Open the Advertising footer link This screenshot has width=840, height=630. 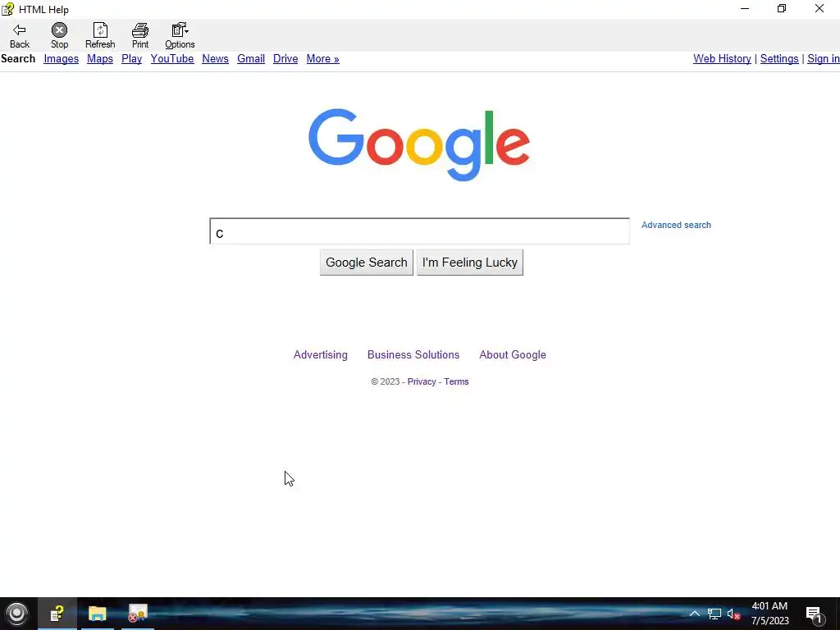[321, 354]
